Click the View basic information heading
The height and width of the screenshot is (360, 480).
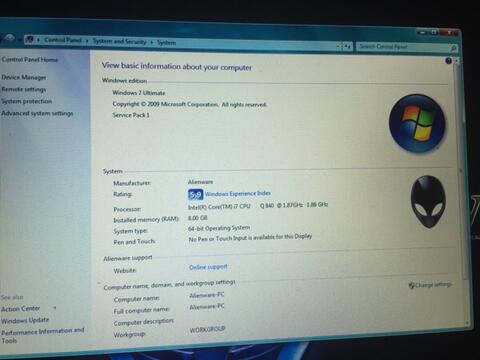tap(177, 66)
